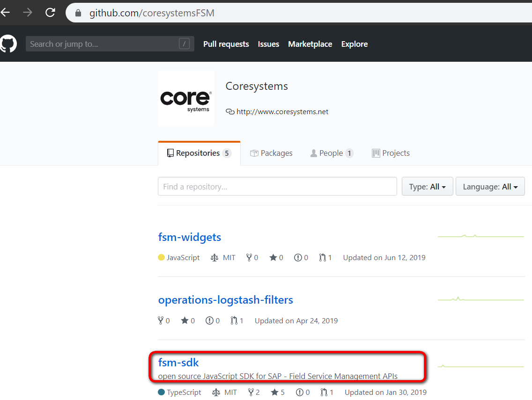The height and width of the screenshot is (400, 532).
Task: Click the star icon for operations-logstash-filters
Action: [x=185, y=320]
